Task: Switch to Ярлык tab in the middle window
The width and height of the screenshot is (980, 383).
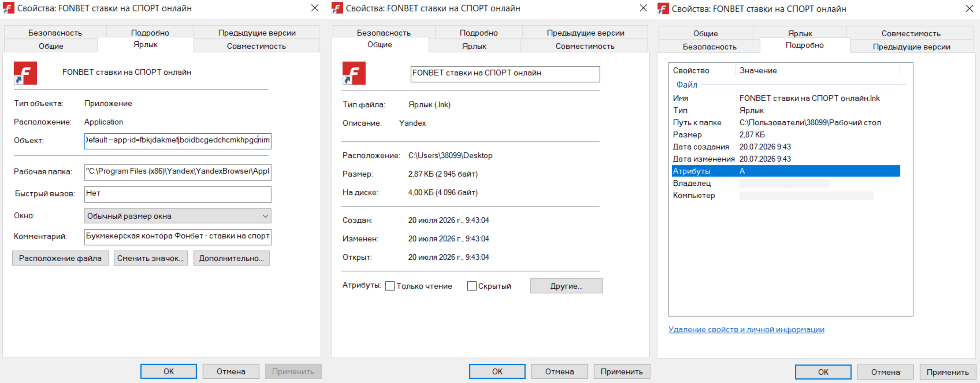Action: tap(474, 46)
